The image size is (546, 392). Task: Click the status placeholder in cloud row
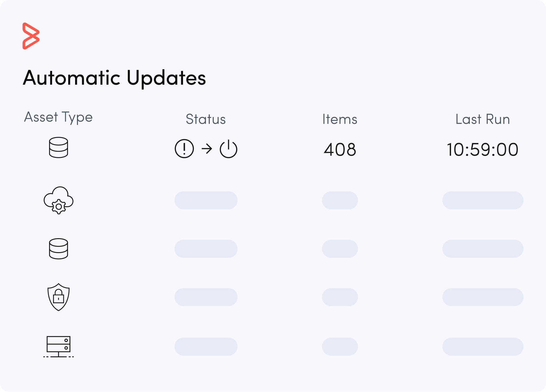[x=206, y=200]
